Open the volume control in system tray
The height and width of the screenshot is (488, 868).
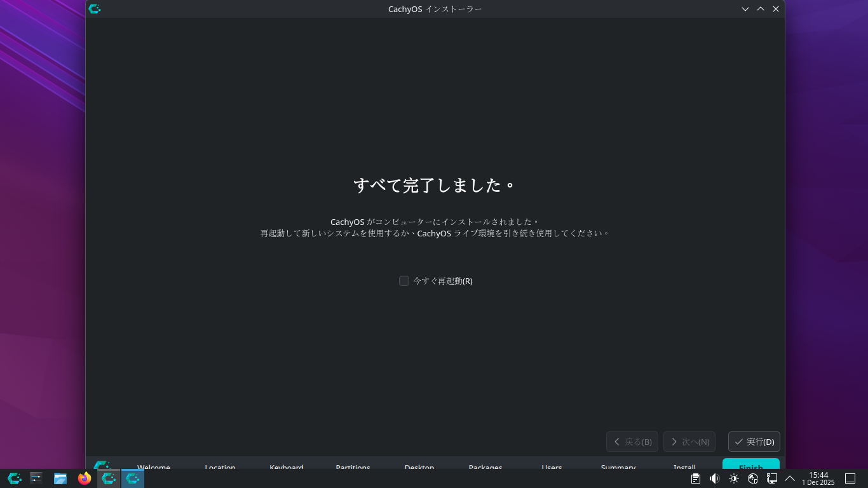tap(715, 478)
